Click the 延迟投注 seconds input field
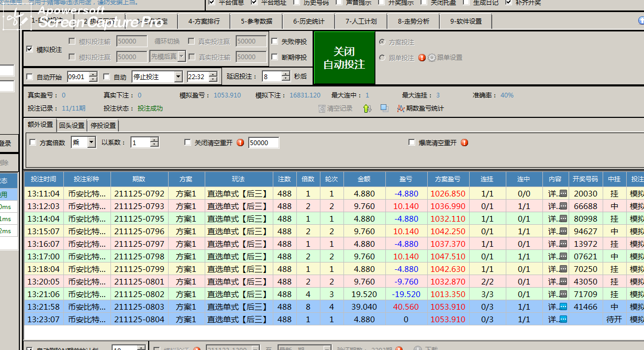 (272, 76)
